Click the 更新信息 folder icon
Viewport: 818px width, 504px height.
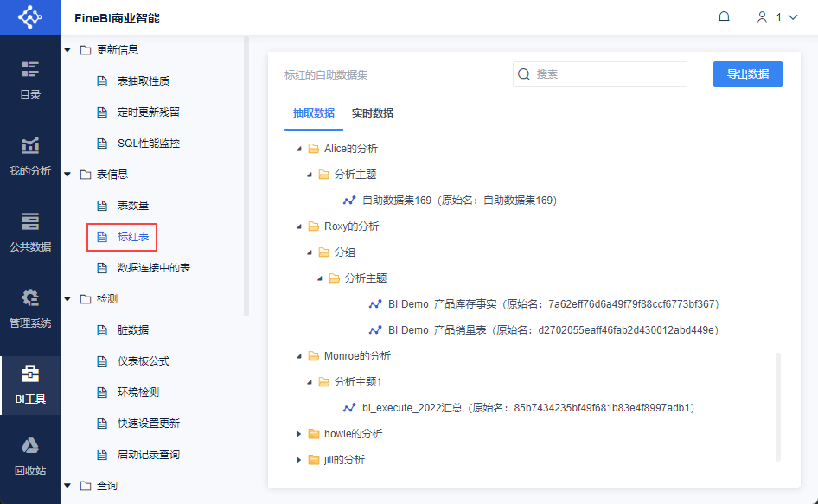[86, 50]
